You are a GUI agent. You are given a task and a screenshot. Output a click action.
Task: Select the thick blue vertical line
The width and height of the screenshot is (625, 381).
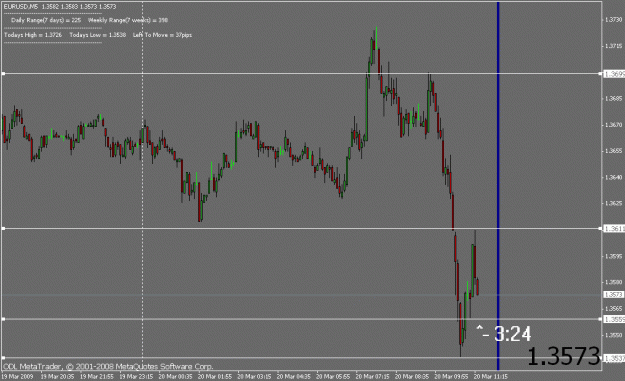tap(498, 186)
